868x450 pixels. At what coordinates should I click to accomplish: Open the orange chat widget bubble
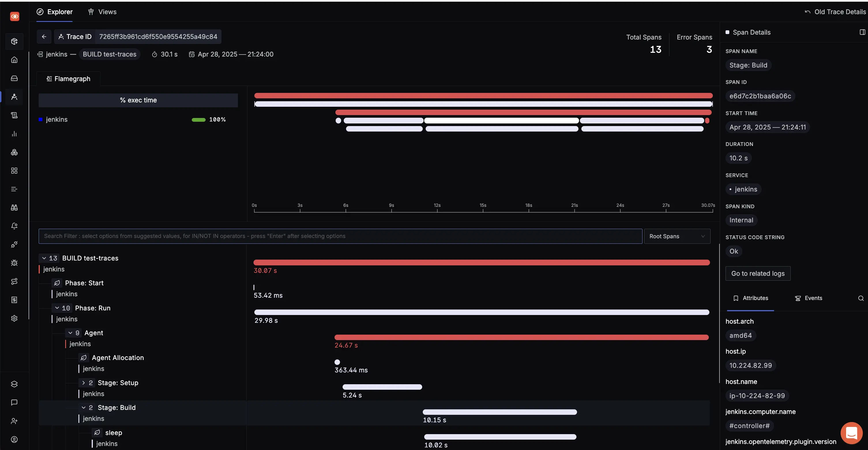pyautogui.click(x=852, y=433)
